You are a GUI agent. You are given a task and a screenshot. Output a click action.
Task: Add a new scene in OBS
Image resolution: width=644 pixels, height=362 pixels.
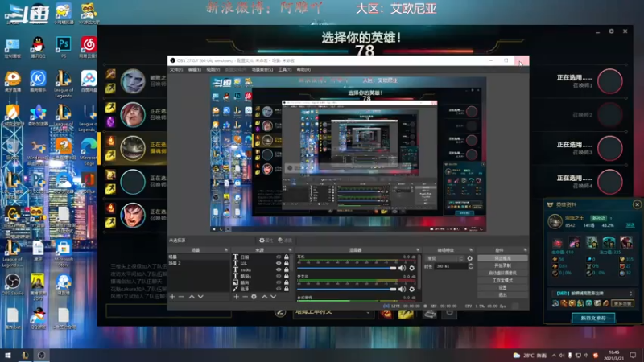pyautogui.click(x=172, y=297)
